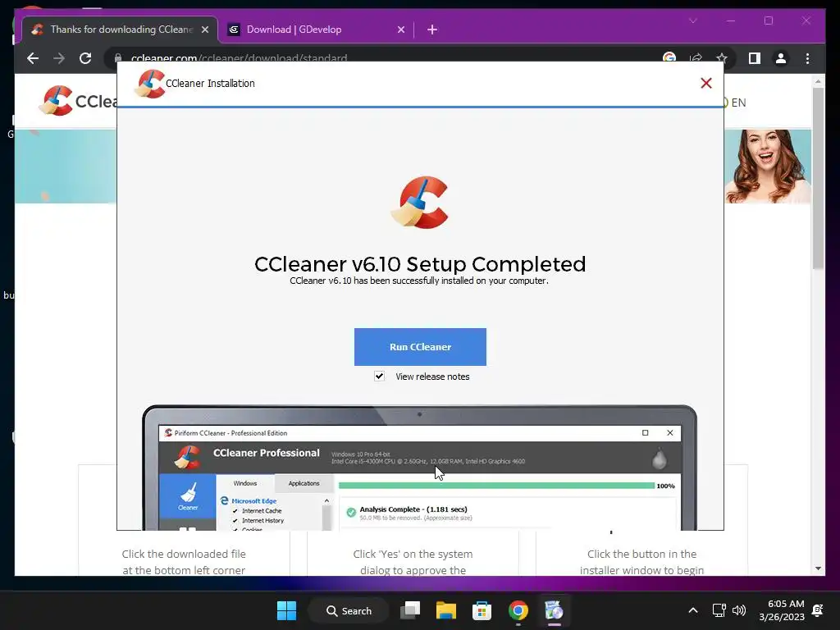Click the scrollbar down arrow on webpage
The height and width of the screenshot is (630, 840).
coord(818,568)
